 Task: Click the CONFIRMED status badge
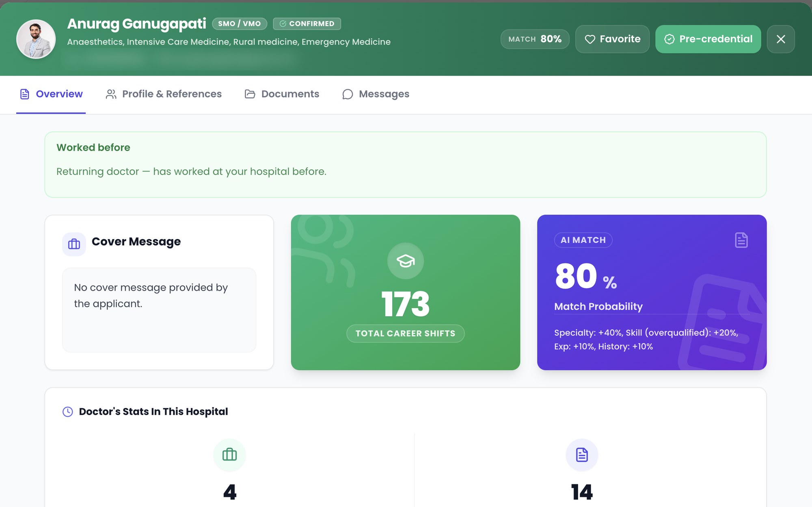tap(307, 24)
